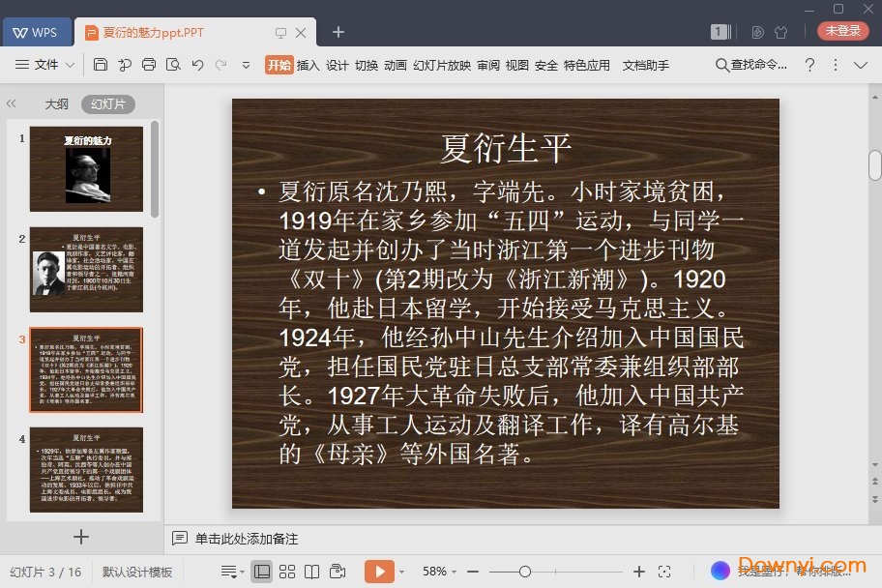Expand the 文件 dropdown arrow

pos(71,65)
